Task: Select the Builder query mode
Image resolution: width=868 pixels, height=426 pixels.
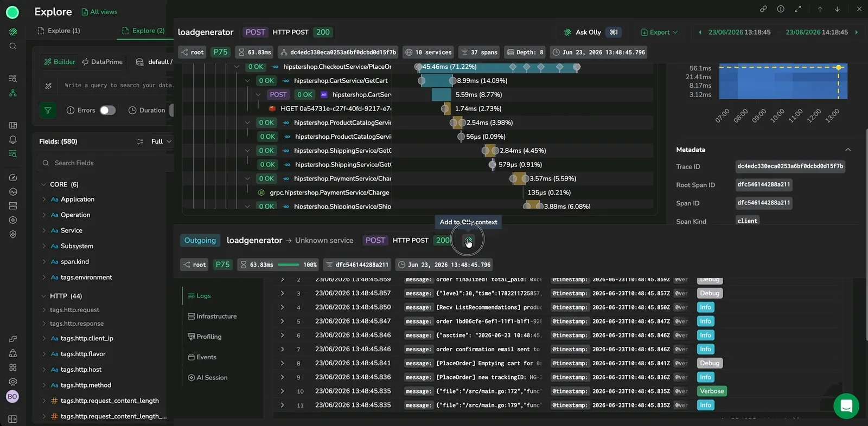Action: pyautogui.click(x=60, y=62)
